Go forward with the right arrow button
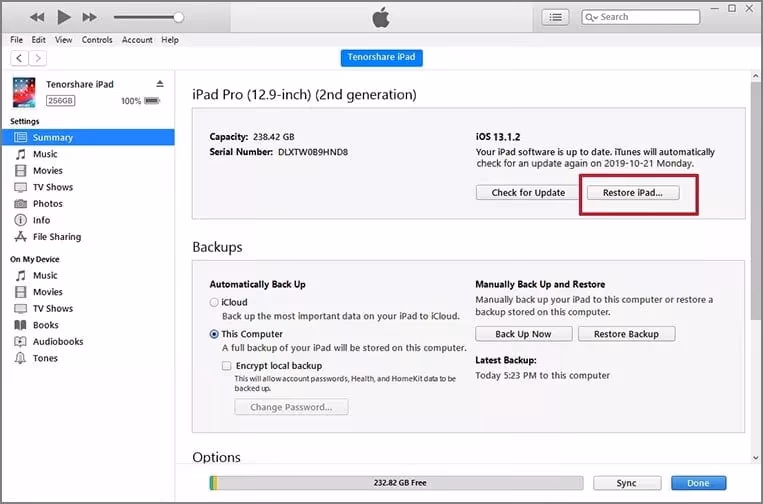Image resolution: width=763 pixels, height=504 pixels. (37, 58)
